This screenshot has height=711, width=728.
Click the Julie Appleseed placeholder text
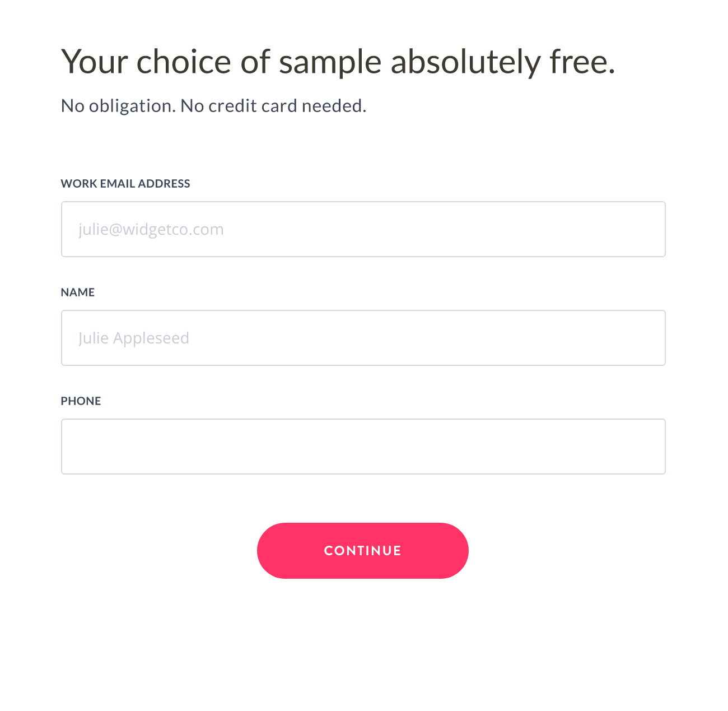coord(134,338)
